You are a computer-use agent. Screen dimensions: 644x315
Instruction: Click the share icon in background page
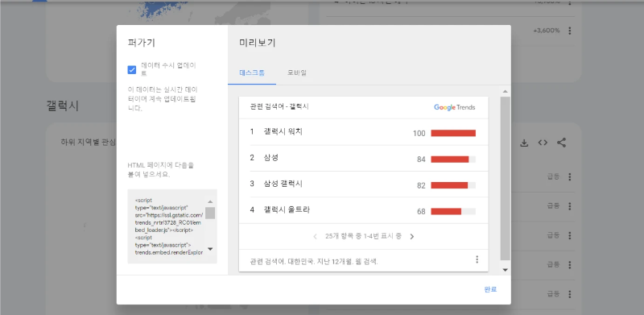[561, 143]
